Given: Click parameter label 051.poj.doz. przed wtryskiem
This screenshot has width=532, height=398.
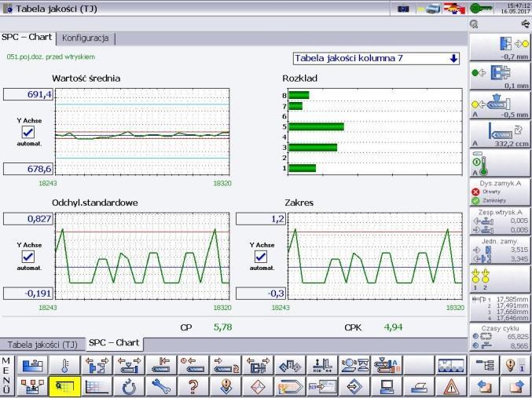Looking at the screenshot, I should click(x=51, y=57).
